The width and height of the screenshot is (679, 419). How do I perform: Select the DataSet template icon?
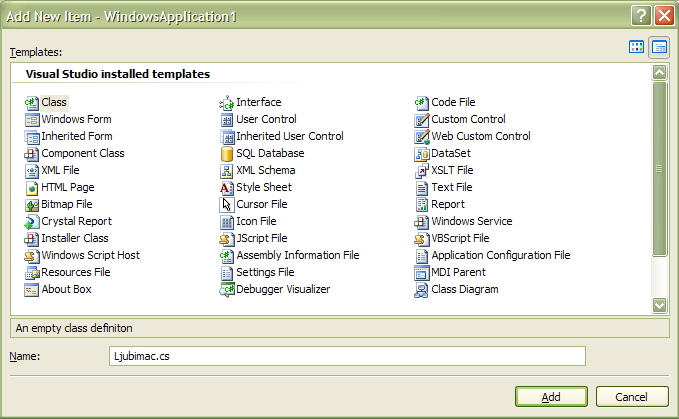pyautogui.click(x=422, y=154)
